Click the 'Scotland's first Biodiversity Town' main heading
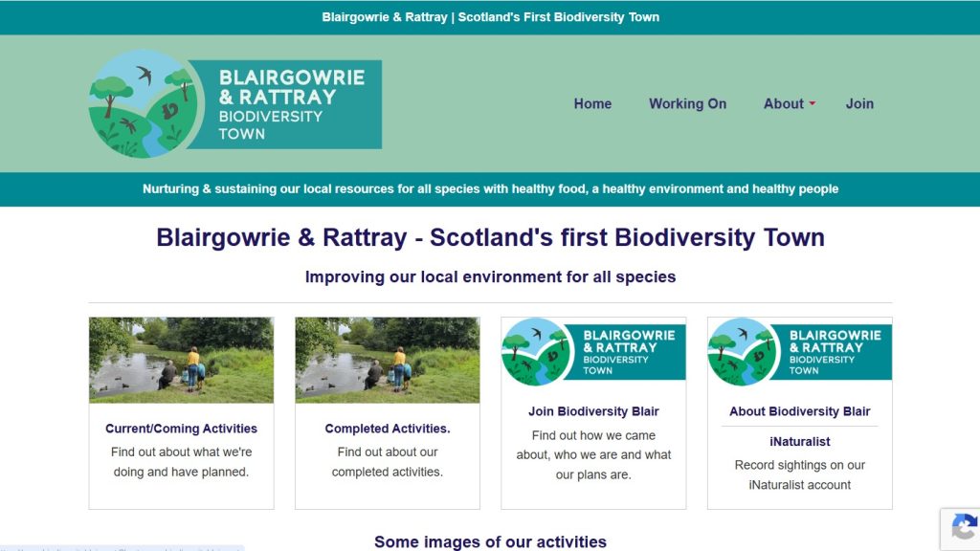Viewport: 980px width, 551px height. pyautogui.click(x=491, y=237)
